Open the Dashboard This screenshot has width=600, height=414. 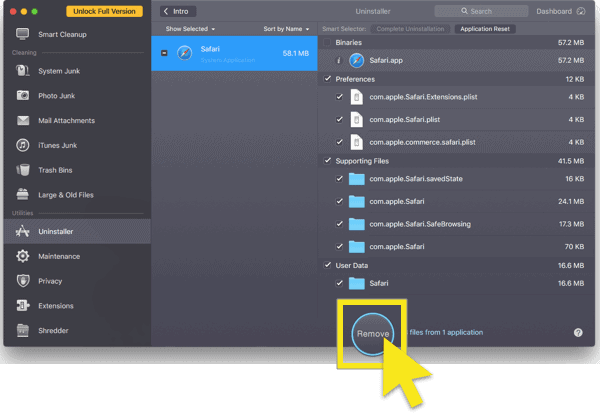(x=561, y=11)
